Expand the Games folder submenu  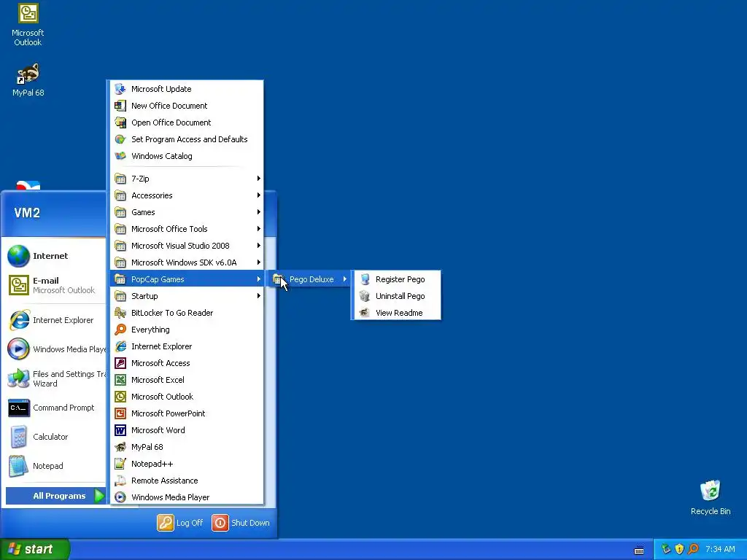187,212
